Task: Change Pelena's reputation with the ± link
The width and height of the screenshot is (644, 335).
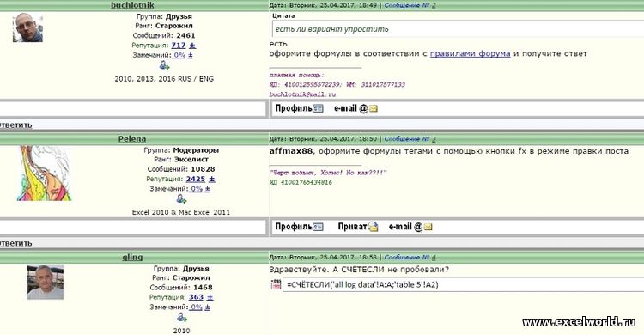Action: click(x=211, y=179)
